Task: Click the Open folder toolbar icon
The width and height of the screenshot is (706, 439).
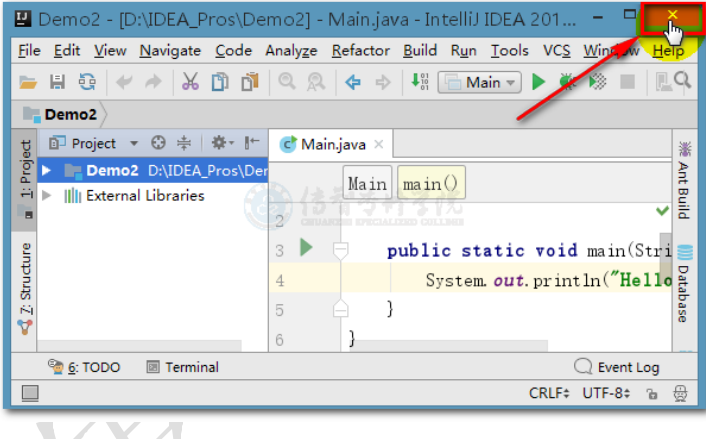Action: pyautogui.click(x=28, y=82)
